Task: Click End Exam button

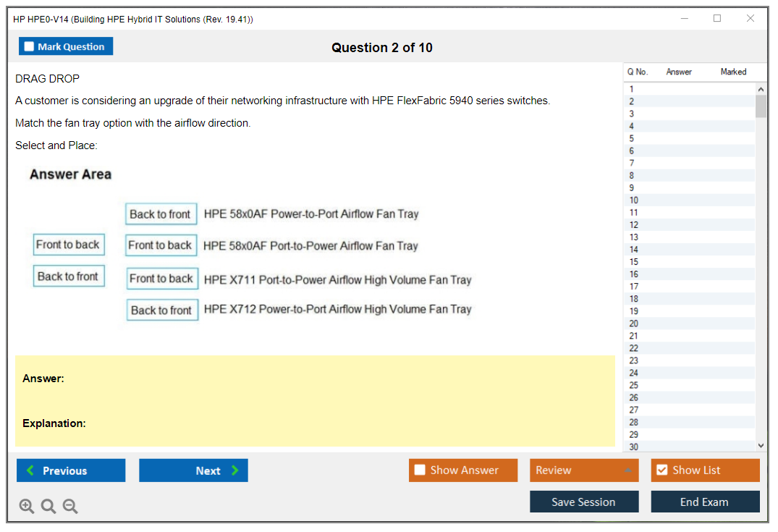Action: pos(705,502)
